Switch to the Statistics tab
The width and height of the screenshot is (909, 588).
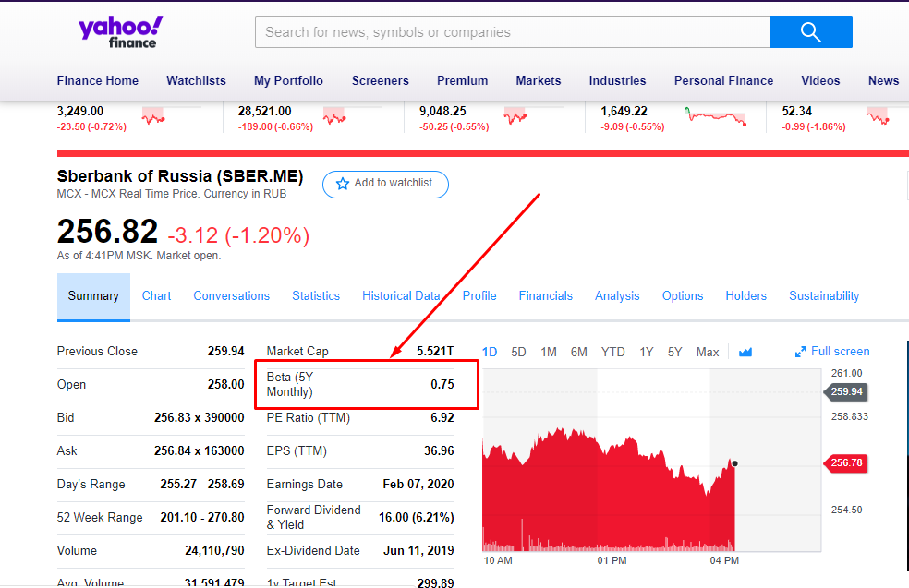point(316,296)
